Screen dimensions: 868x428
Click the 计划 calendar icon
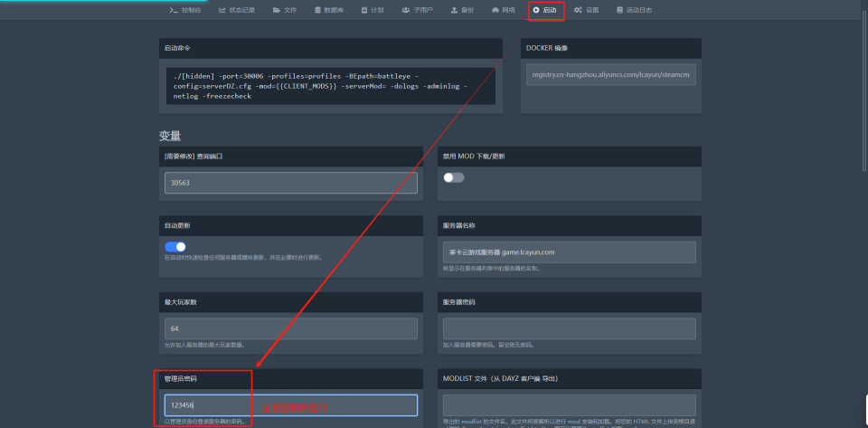[x=365, y=10]
